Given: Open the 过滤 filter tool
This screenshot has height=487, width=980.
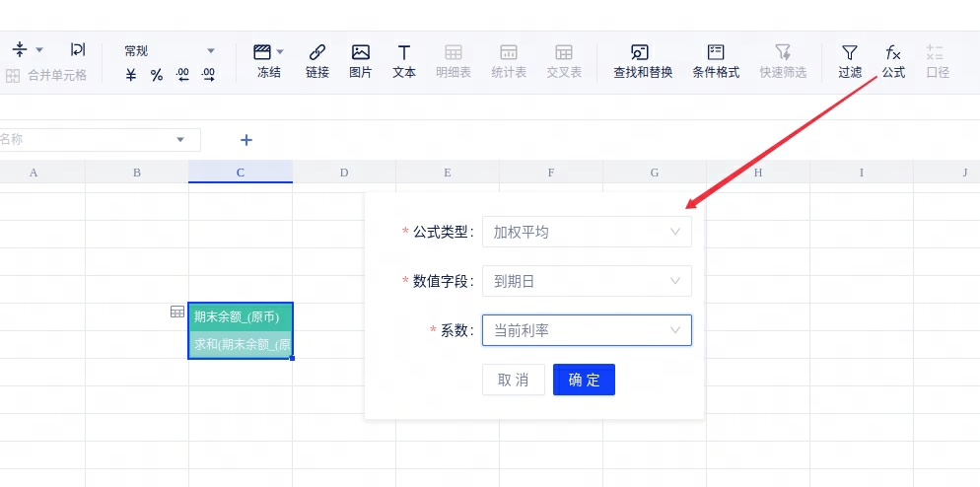Looking at the screenshot, I should [x=849, y=60].
